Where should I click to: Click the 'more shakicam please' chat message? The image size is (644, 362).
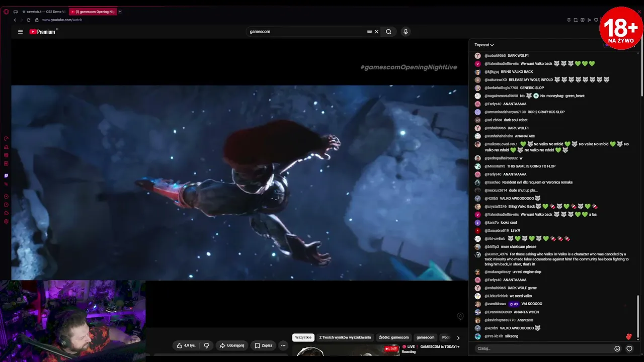519,247
